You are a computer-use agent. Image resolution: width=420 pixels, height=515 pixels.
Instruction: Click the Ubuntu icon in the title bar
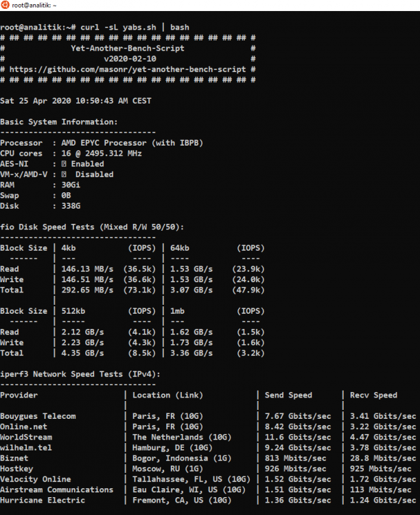point(5,5)
